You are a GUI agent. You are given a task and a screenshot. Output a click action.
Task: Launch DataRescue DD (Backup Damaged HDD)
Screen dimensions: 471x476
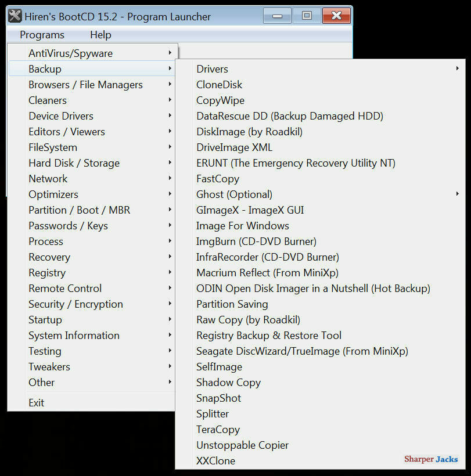tap(321, 116)
